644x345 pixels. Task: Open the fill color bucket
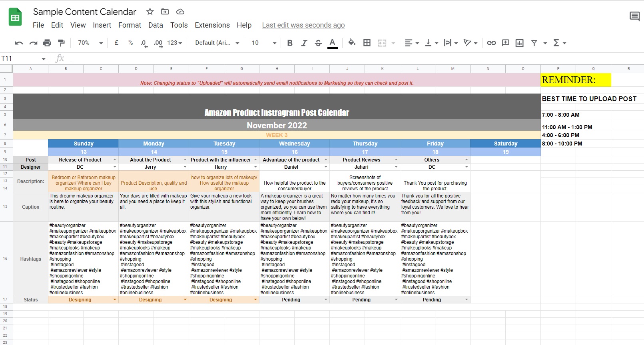click(352, 42)
